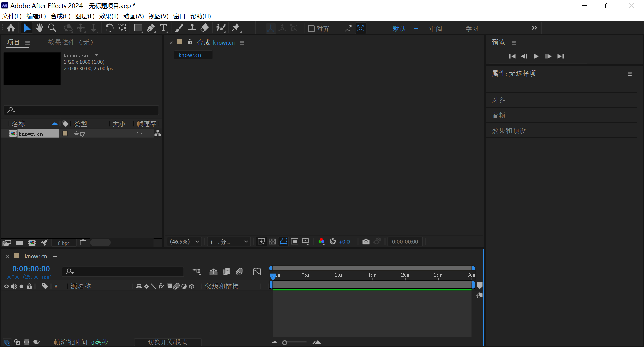Select the Zoom magnifier tool
Screen dimensions: 644x347
click(52, 28)
